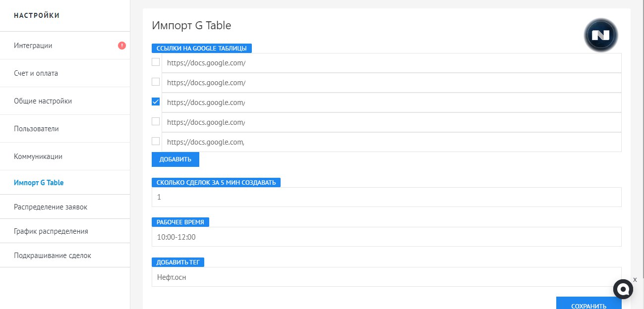This screenshot has height=309, width=644.
Task: Open Распределение заявок section
Action: click(51, 207)
